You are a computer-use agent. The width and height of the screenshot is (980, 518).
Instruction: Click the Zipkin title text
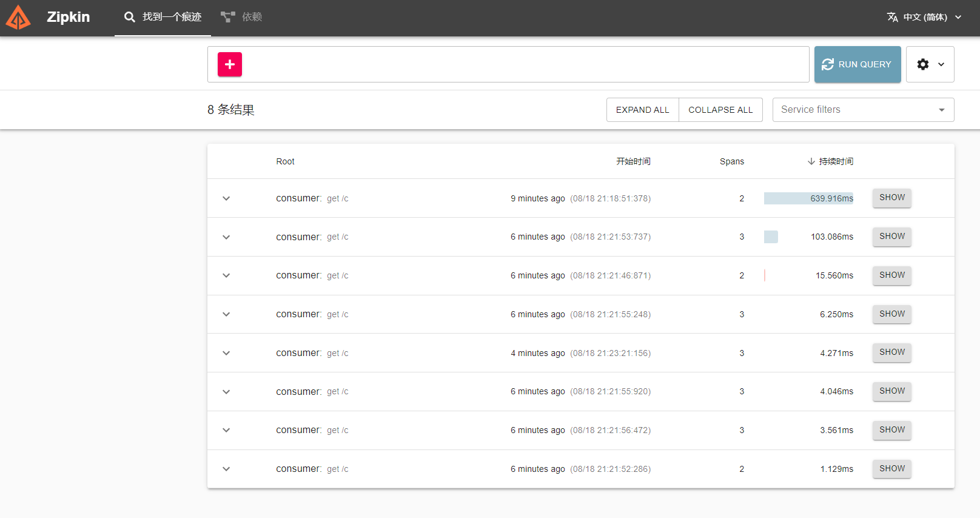click(69, 17)
